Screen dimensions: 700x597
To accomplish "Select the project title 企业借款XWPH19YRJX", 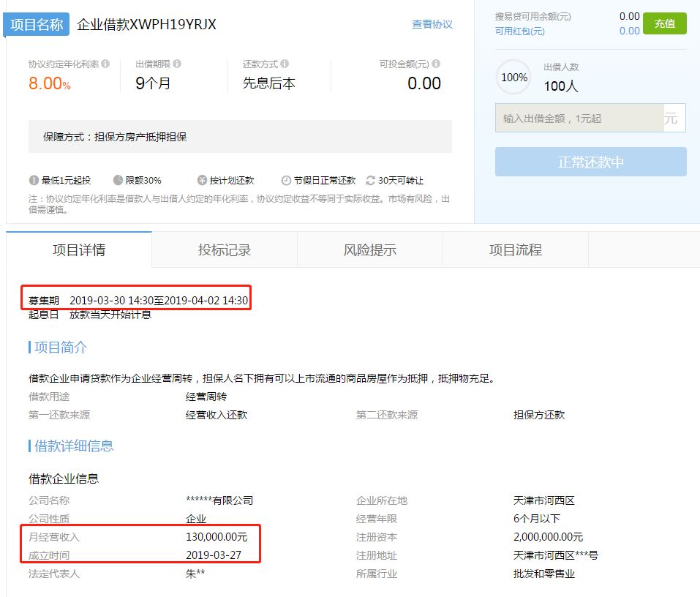I will point(146,24).
